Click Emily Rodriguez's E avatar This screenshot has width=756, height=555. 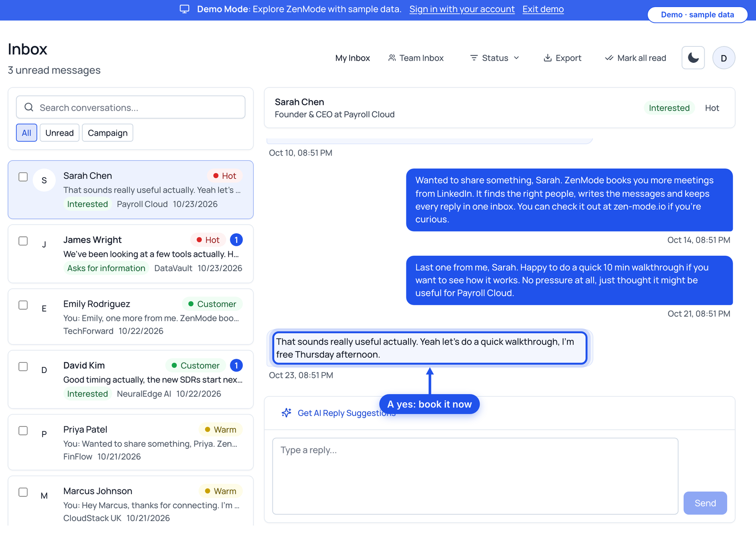click(44, 308)
